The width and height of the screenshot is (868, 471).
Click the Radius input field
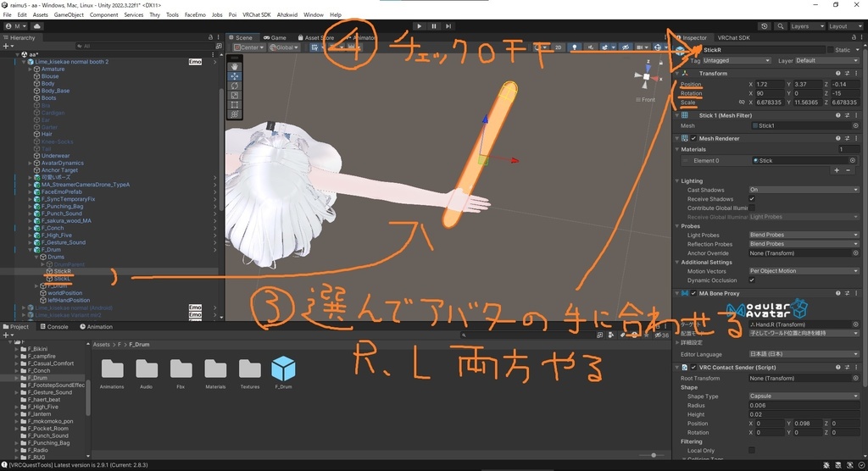click(x=804, y=405)
